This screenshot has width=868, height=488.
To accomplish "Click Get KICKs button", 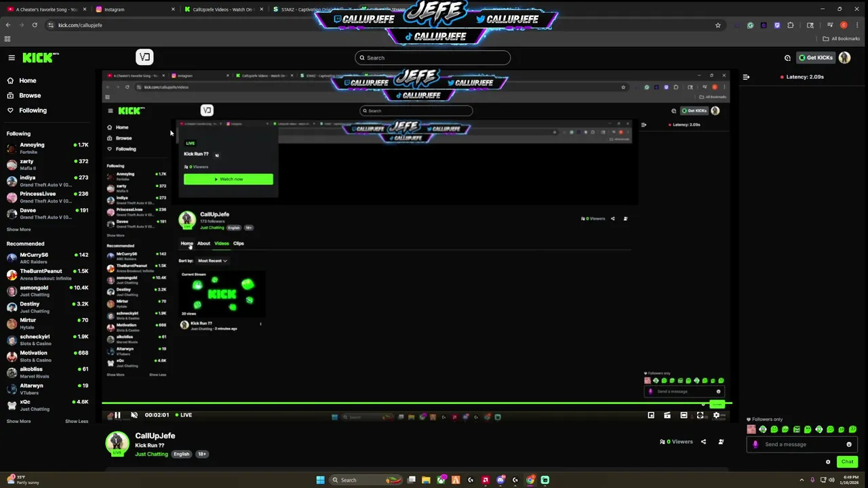I will (815, 58).
